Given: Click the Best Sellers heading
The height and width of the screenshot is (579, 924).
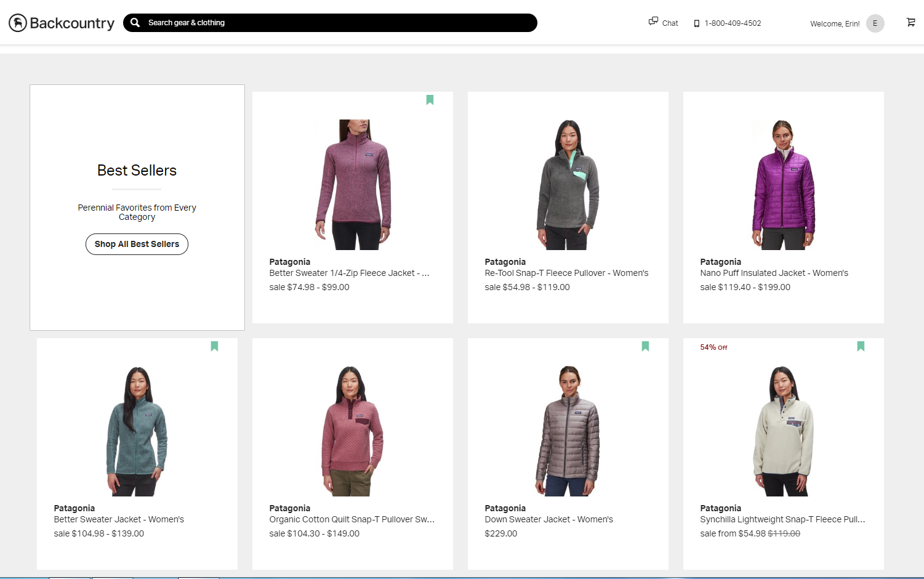Looking at the screenshot, I should [137, 171].
